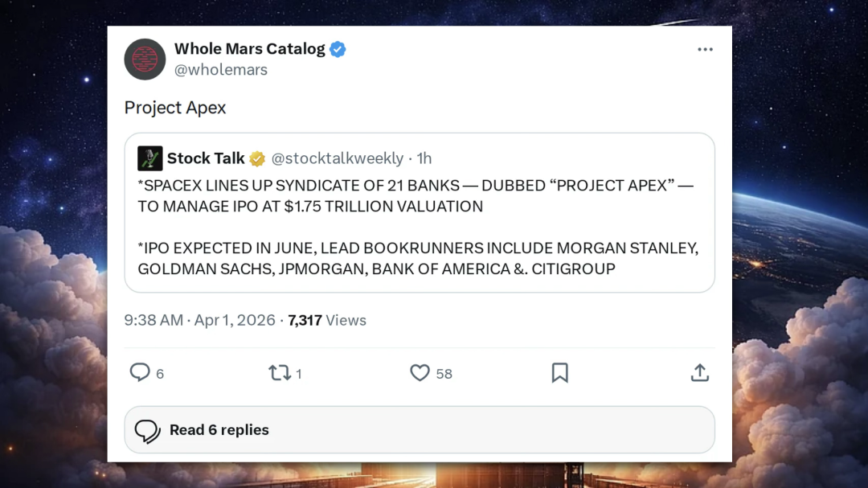
Task: Bookmark this post
Action: [560, 373]
